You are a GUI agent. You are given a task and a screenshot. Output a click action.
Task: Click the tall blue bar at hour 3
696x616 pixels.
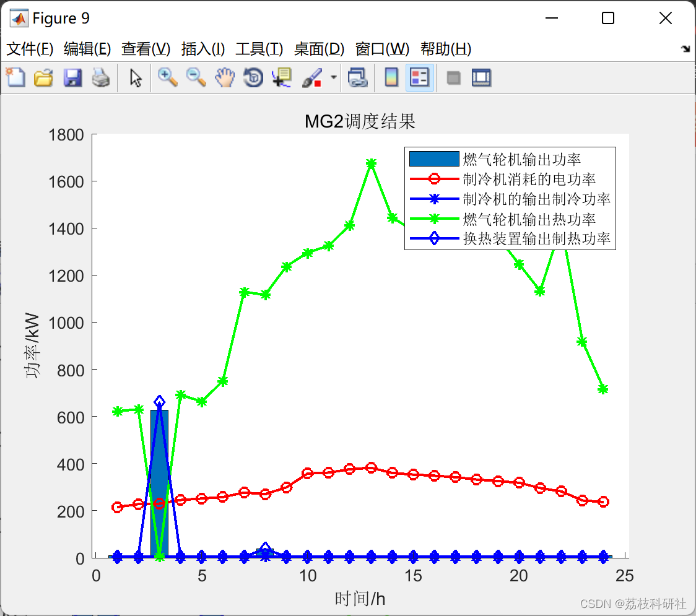159,484
